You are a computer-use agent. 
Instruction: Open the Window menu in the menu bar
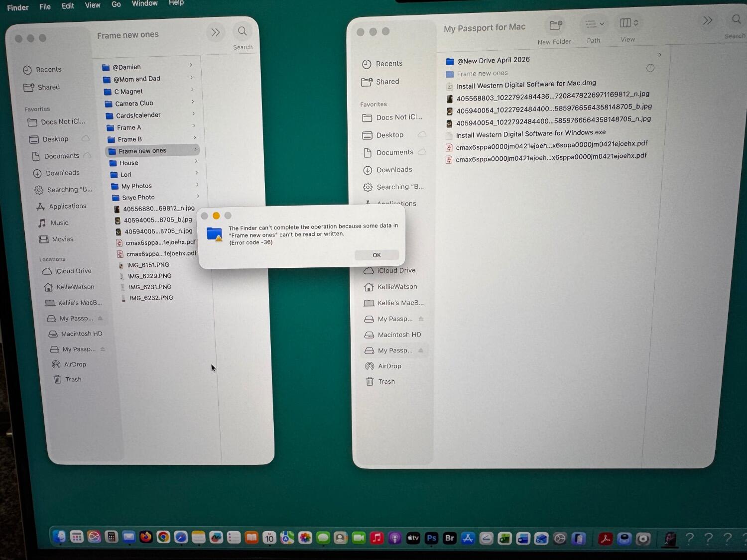pyautogui.click(x=144, y=3)
